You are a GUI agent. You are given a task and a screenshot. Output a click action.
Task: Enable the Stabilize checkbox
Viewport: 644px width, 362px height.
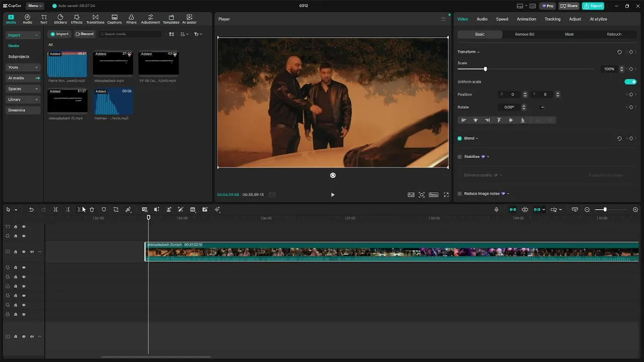coord(460,157)
